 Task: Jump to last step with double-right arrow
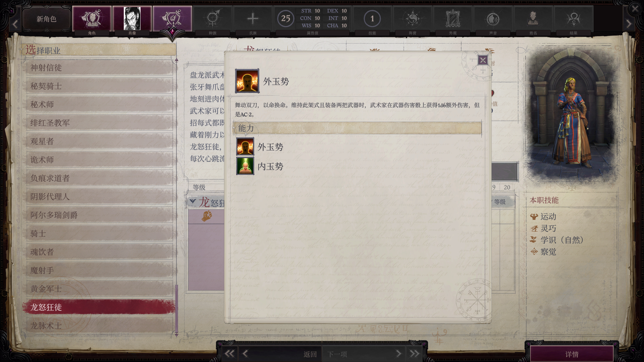pos(415,354)
